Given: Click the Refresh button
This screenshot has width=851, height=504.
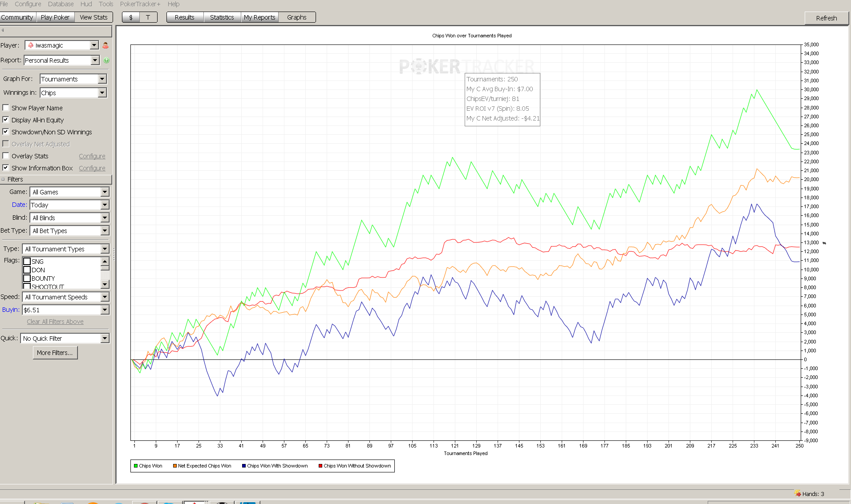Looking at the screenshot, I should point(826,18).
